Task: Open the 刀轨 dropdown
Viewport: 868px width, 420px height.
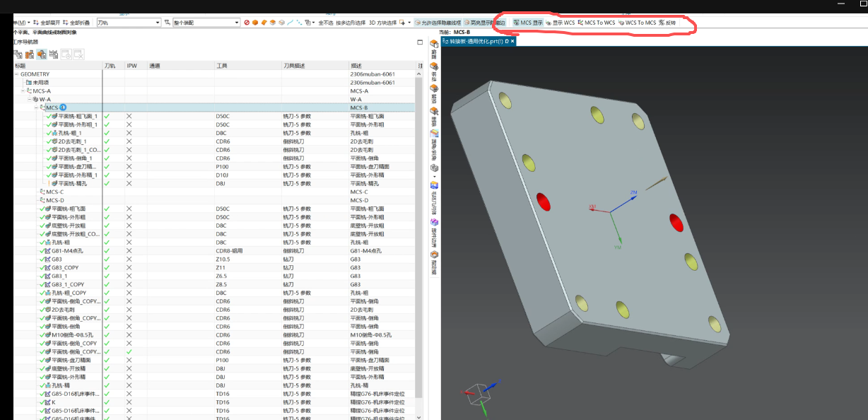Action: [x=129, y=23]
